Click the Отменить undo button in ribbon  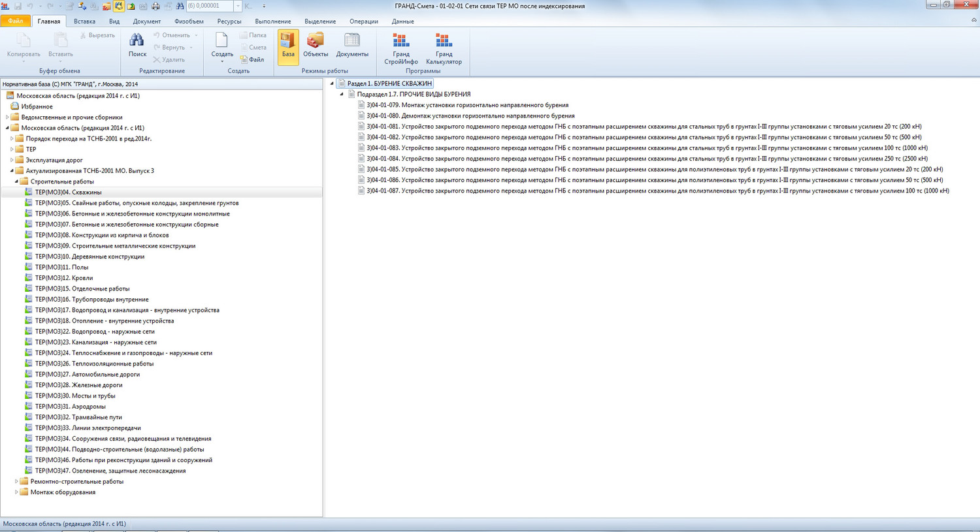click(x=172, y=35)
